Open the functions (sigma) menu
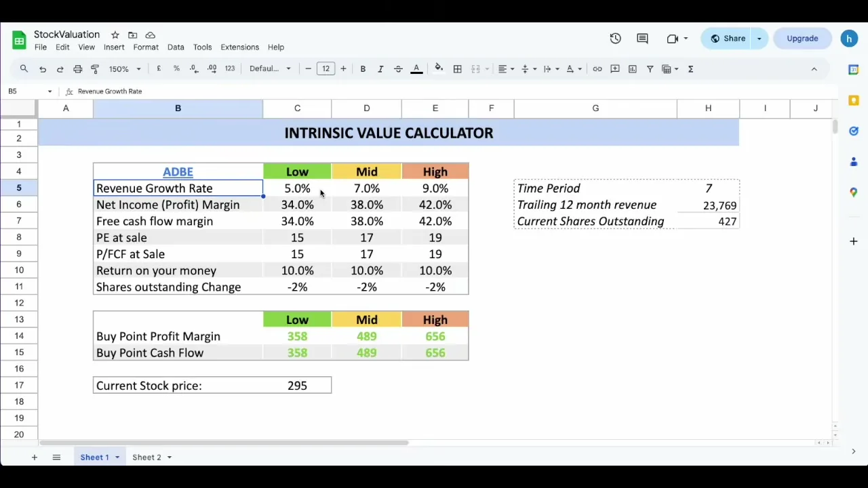 (x=690, y=68)
